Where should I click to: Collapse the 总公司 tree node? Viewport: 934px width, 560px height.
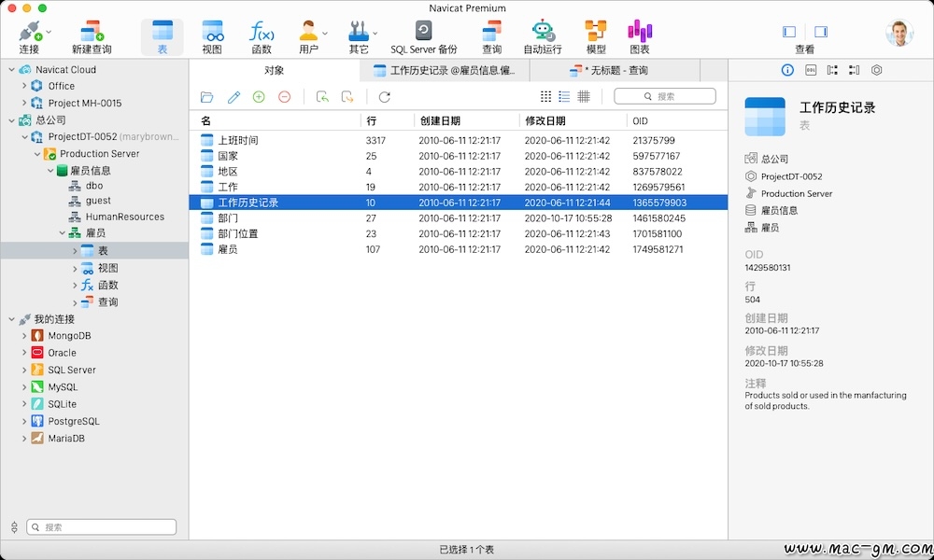click(11, 120)
